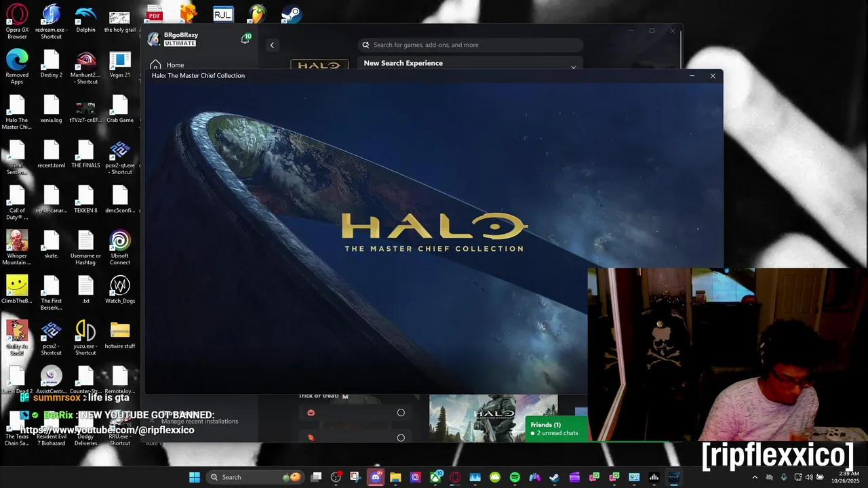Click Manage recent installations link

[199, 421]
